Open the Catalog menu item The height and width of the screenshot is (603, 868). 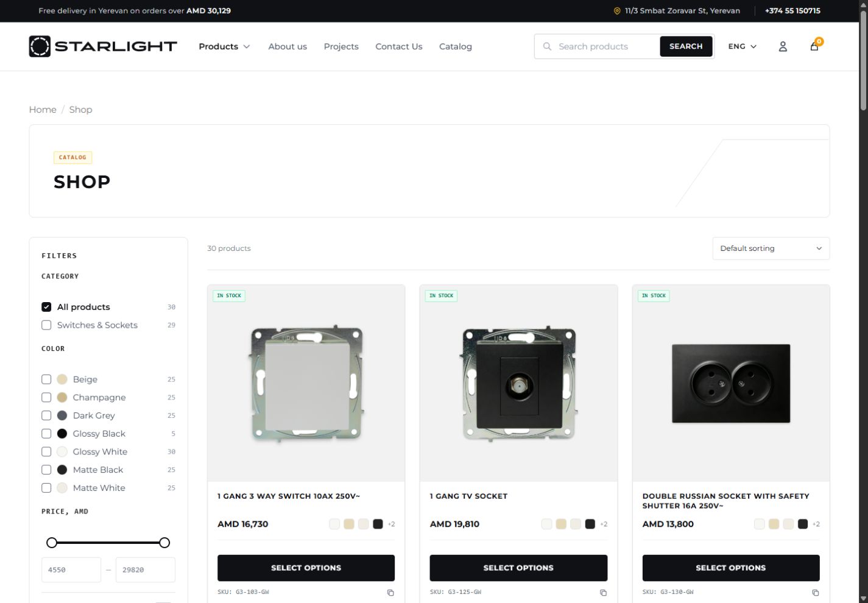[x=456, y=46]
